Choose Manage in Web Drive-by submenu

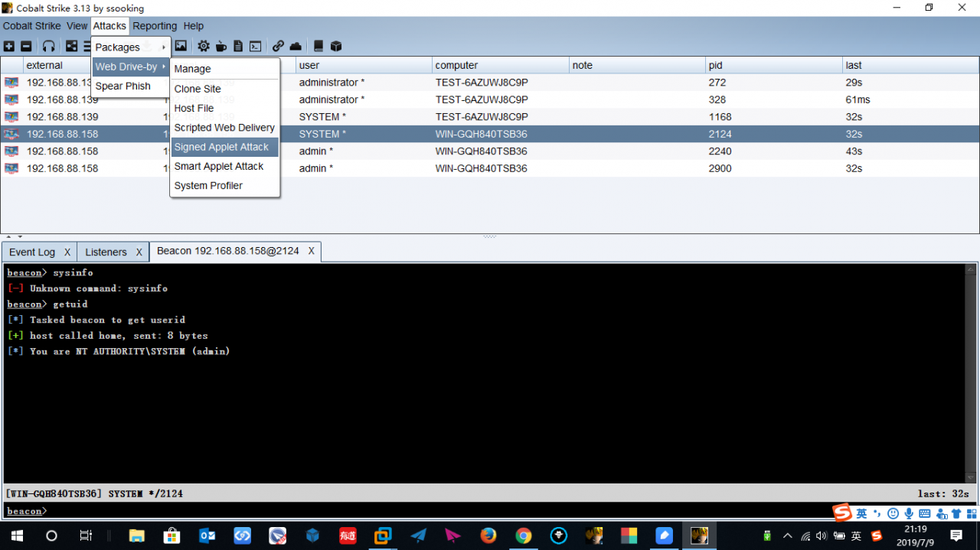(225, 69)
